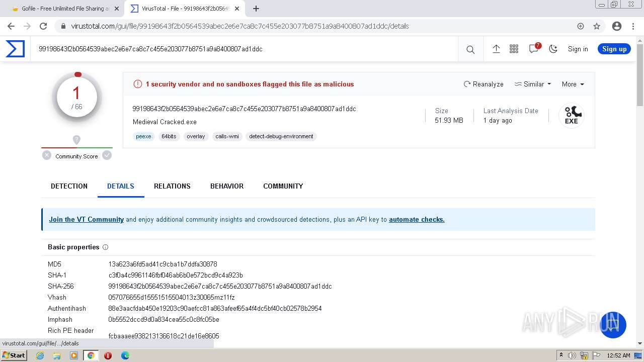Click the hash search input field
Image resolution: width=644 pixels, height=362 pixels.
click(x=244, y=49)
